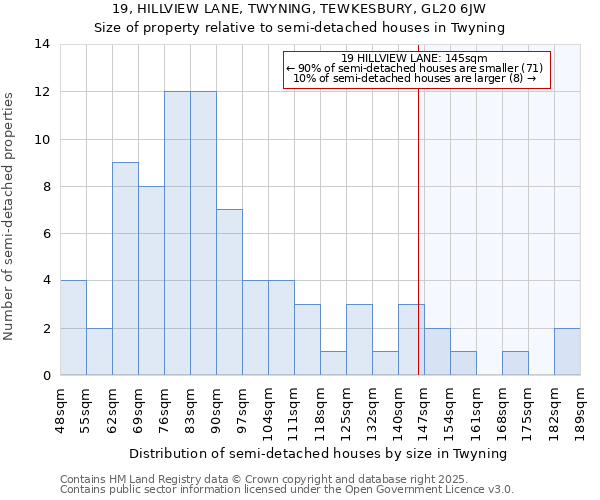
Task: Click the x-axis label '182sqm'
Action: 554,415
